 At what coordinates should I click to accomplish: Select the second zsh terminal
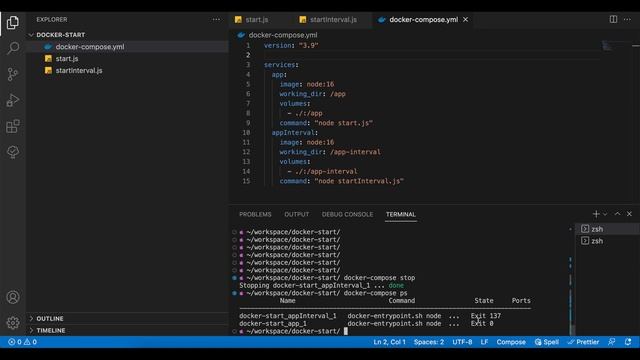[x=607, y=241]
